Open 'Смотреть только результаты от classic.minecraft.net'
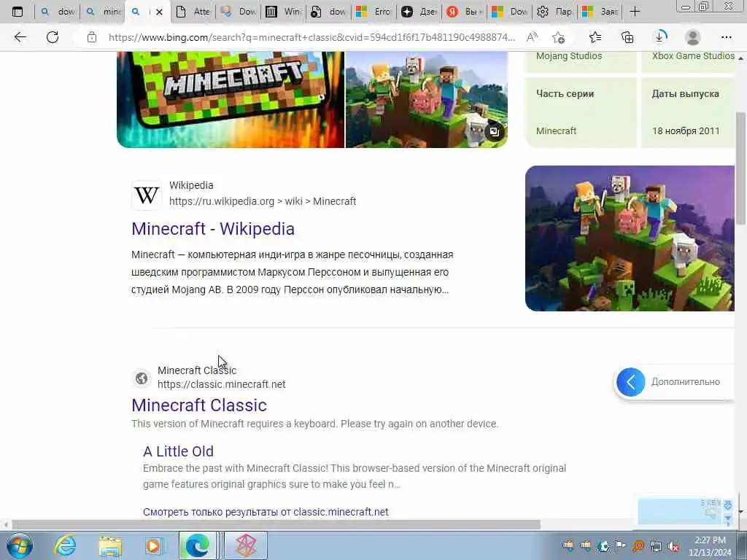This screenshot has width=747, height=560. 266,512
